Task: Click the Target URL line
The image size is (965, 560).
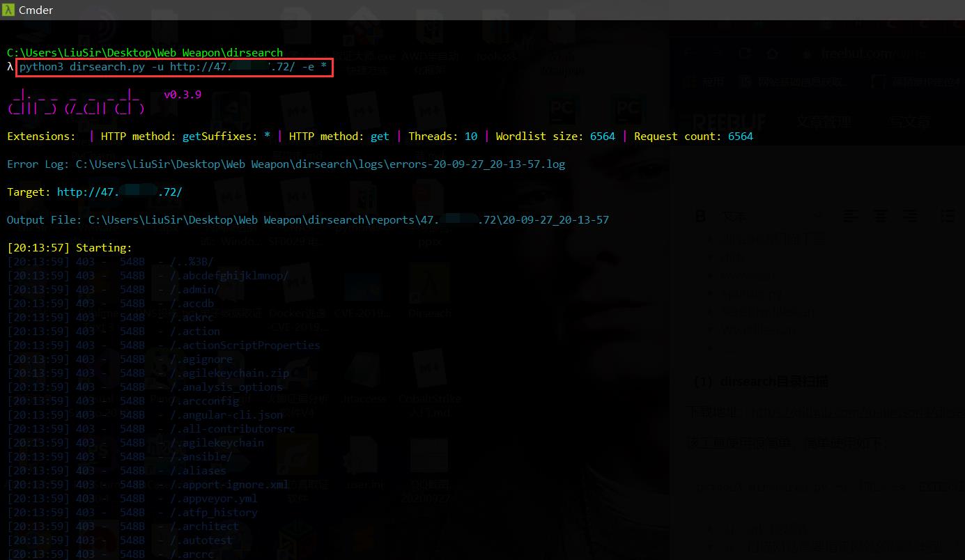Action: coord(95,192)
